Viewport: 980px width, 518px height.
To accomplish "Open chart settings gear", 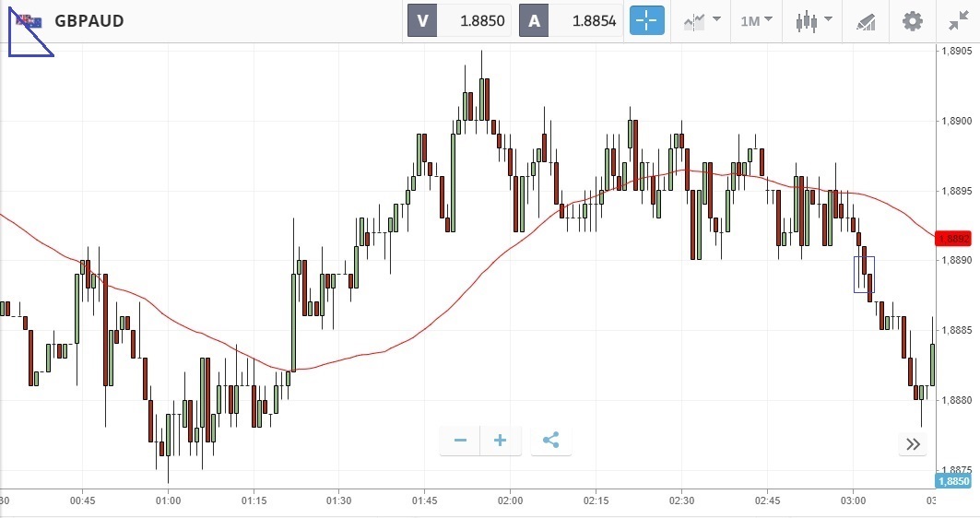I will 912,20.
